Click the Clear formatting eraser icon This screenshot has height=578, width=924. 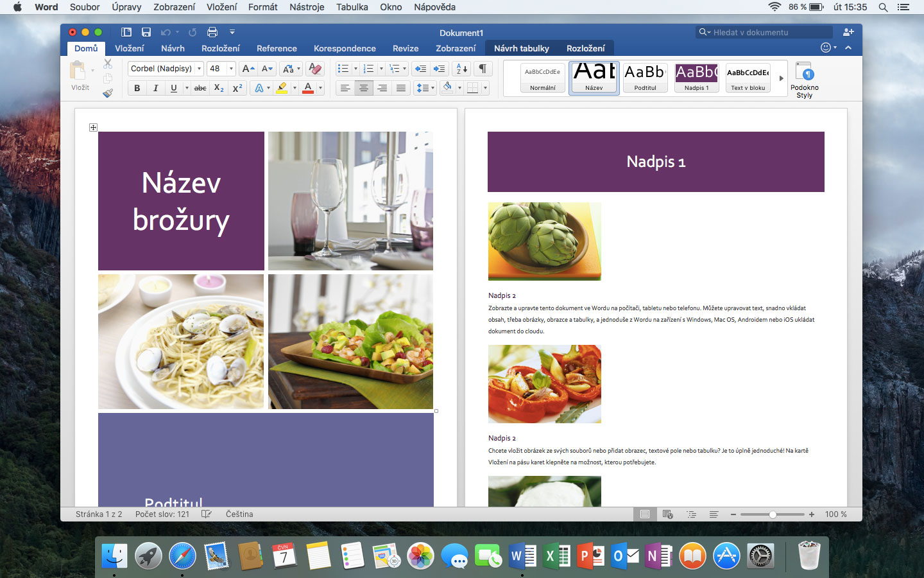314,69
